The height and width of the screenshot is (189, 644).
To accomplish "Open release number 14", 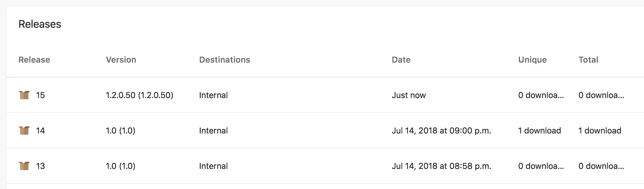I will (40, 131).
